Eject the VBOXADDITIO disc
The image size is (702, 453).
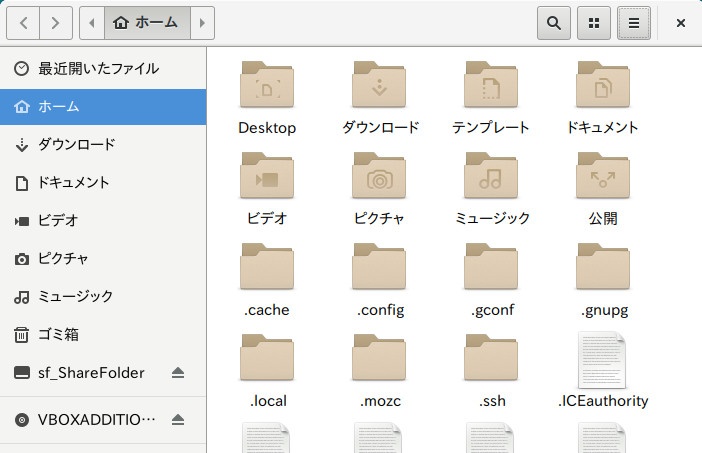[x=178, y=420]
